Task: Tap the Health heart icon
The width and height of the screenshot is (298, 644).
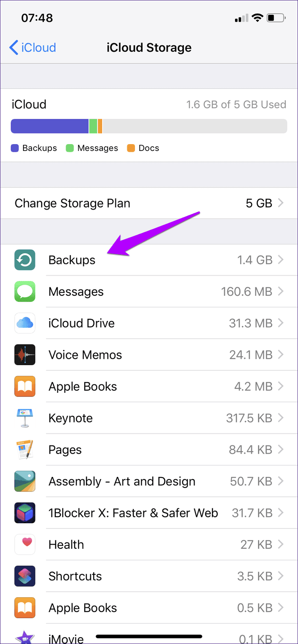Action: [x=25, y=545]
